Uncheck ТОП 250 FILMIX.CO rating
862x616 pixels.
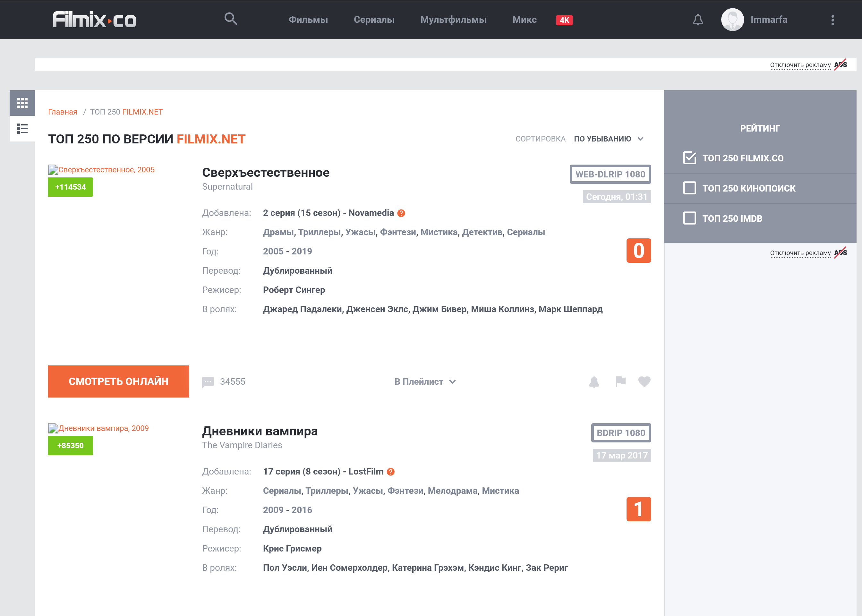tap(689, 158)
